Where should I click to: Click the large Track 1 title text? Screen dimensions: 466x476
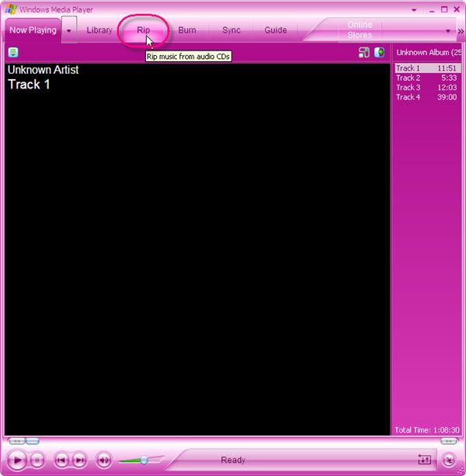(x=29, y=85)
